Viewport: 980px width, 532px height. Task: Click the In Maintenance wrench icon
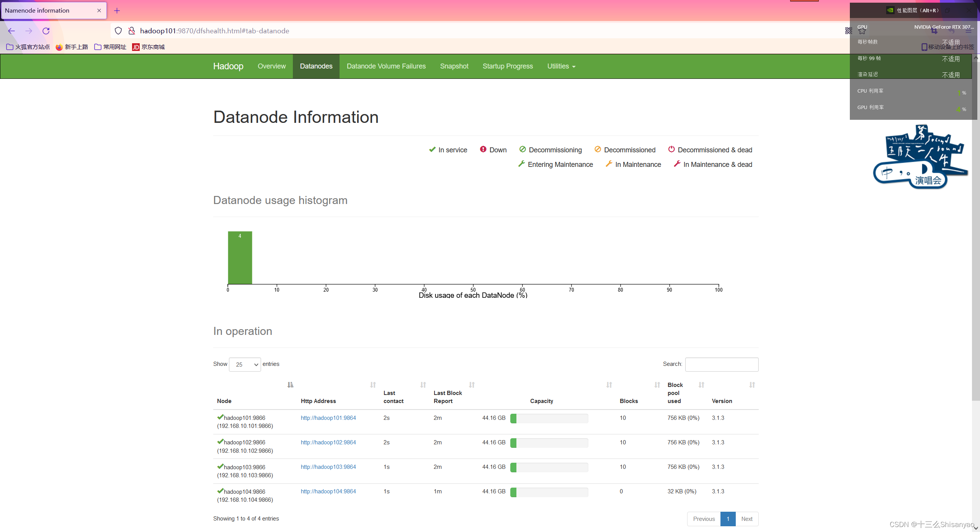tap(608, 164)
